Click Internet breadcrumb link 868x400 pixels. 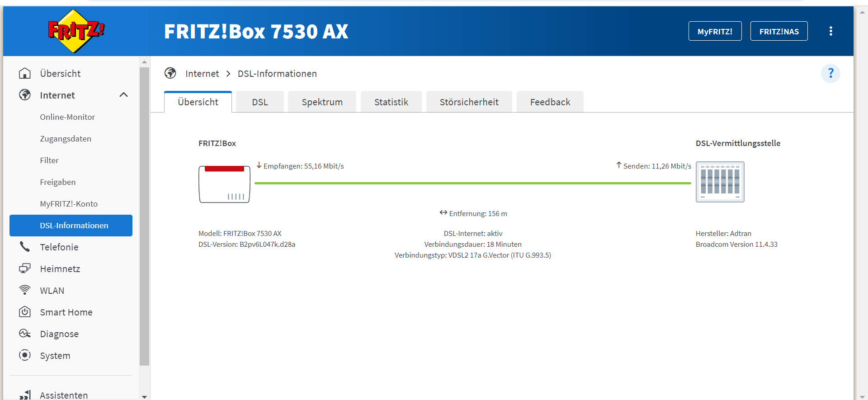[202, 74]
